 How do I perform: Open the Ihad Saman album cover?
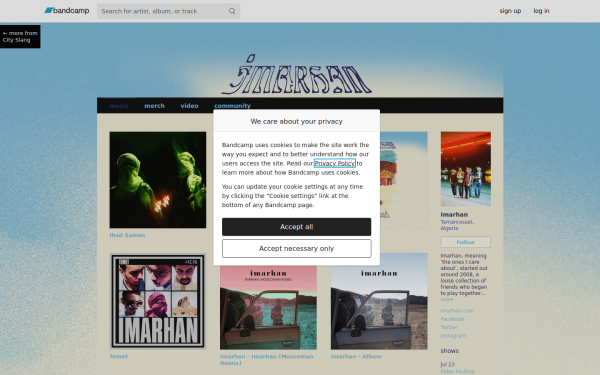click(158, 180)
